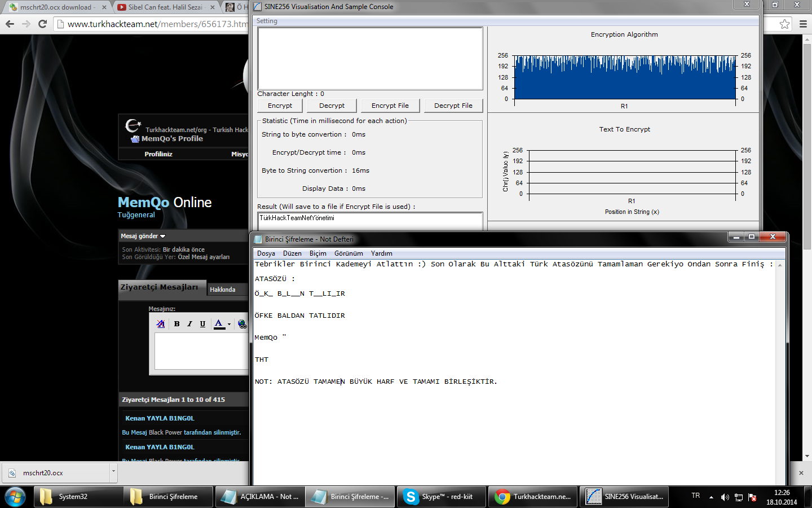
Task: Open the Düzen menu in Notepad
Action: pyautogui.click(x=292, y=253)
